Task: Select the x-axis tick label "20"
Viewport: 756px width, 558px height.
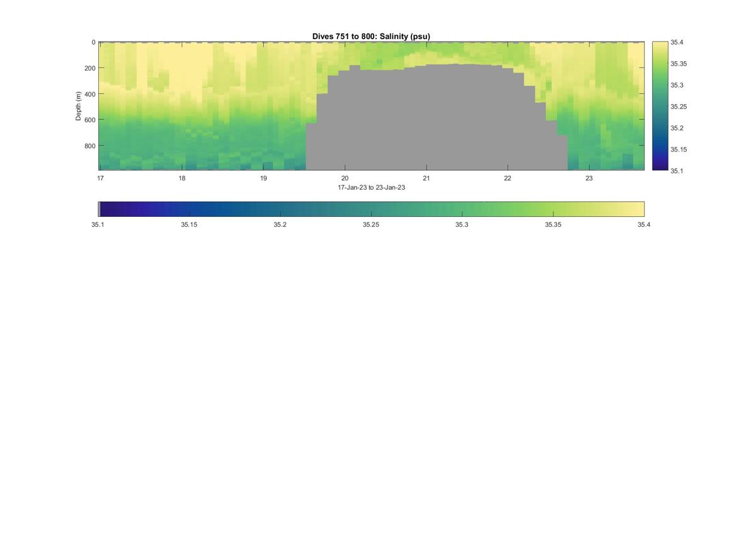Action: point(345,178)
